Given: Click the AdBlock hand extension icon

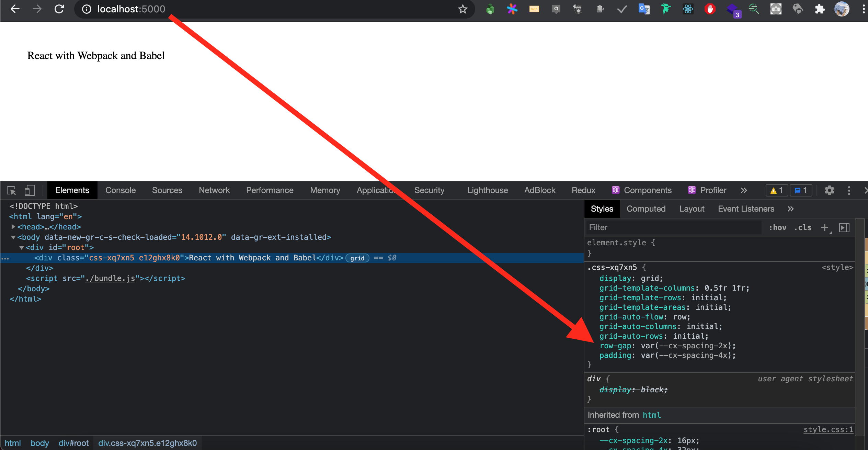Looking at the screenshot, I should [x=710, y=9].
